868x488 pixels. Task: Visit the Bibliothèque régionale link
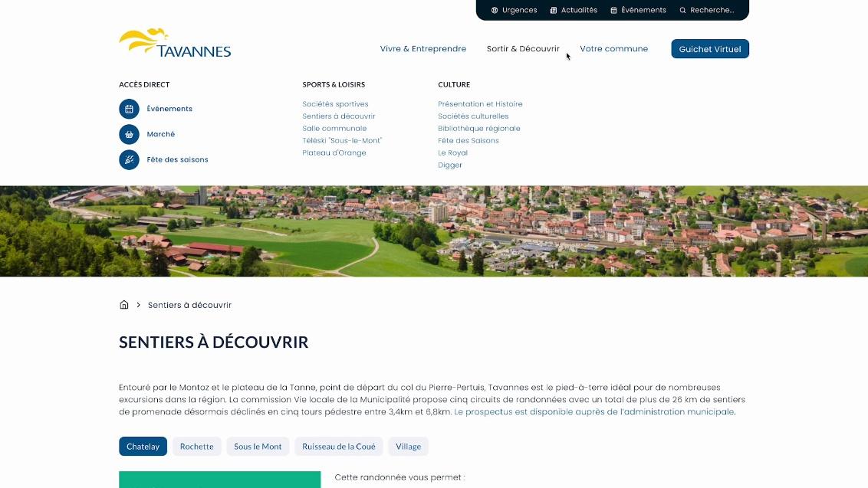[478, 129]
